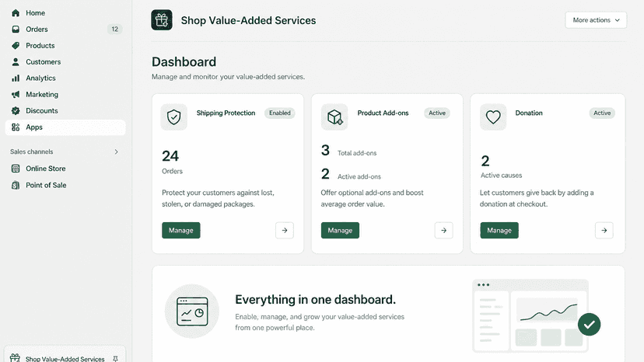Image resolution: width=644 pixels, height=362 pixels.
Task: Click the Analytics bar chart icon
Action: coord(16,78)
